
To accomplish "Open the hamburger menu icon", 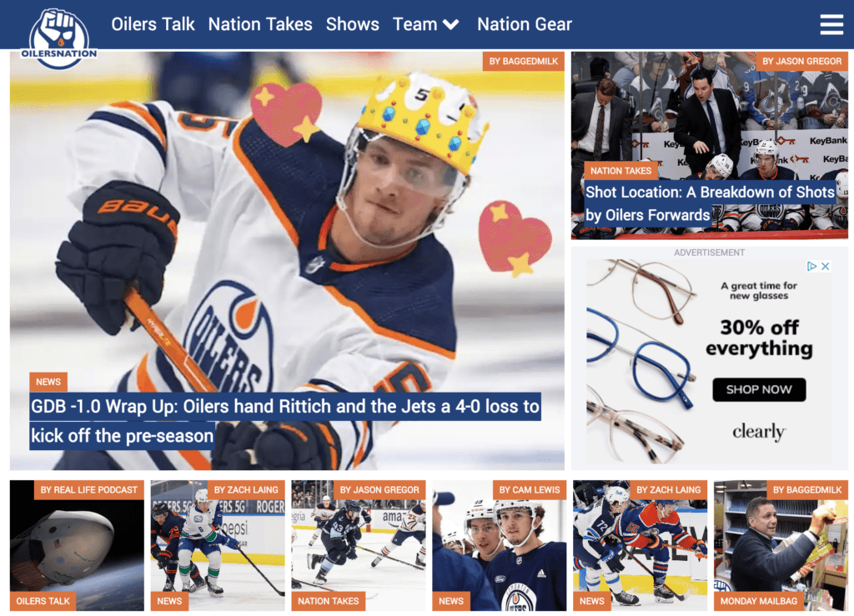I will 831,24.
